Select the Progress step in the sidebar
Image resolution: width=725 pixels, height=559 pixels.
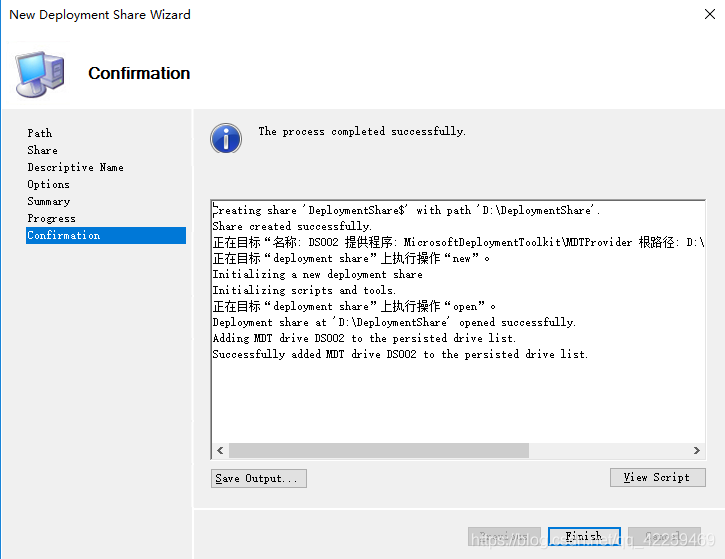point(51,218)
